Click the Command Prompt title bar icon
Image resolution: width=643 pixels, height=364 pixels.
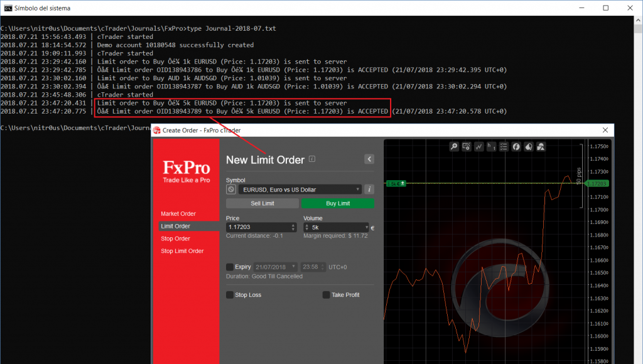coord(8,8)
